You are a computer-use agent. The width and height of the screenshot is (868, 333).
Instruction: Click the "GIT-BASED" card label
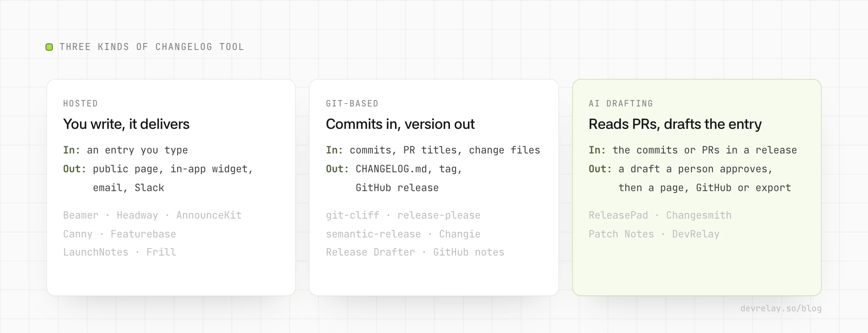coord(352,104)
